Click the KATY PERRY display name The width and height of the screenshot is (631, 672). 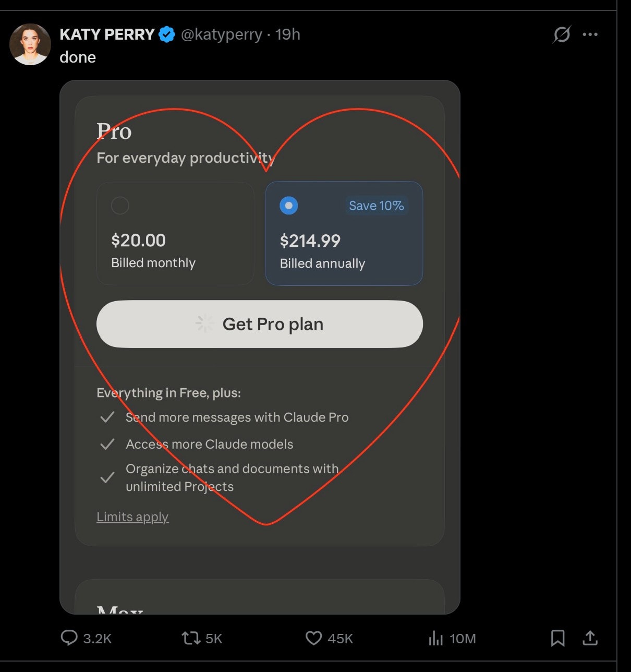point(107,34)
